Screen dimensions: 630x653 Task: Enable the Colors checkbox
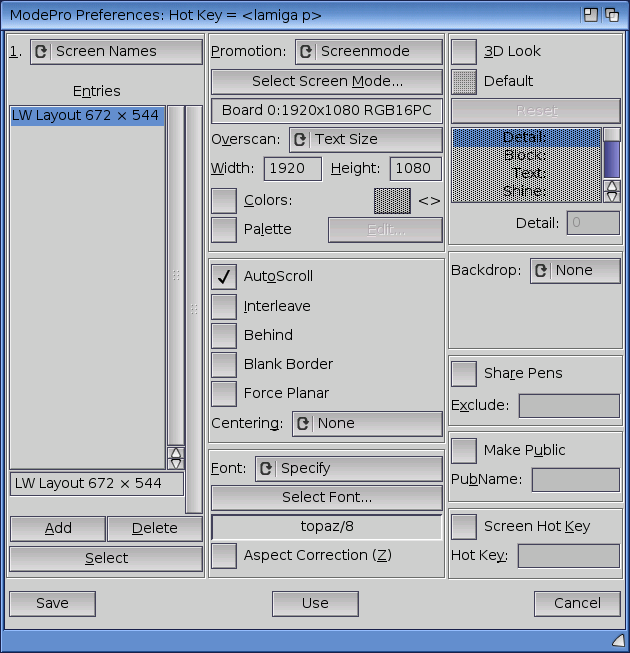[x=224, y=201]
